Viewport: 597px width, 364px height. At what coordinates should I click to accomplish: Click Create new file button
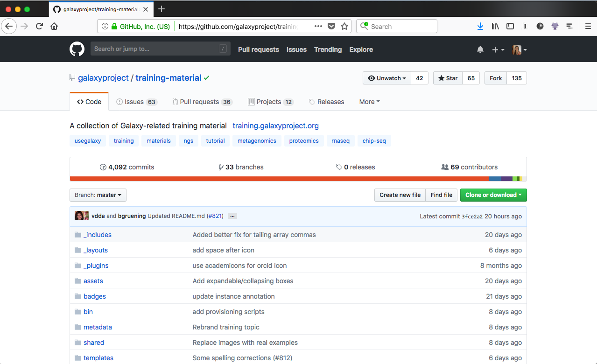coord(400,195)
